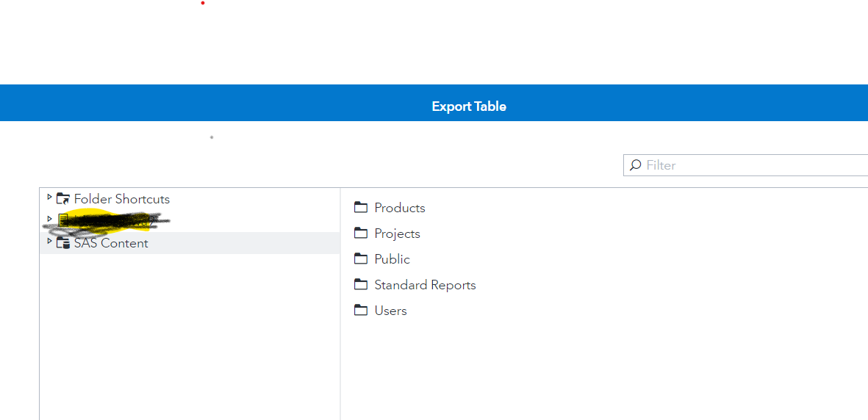The image size is (868, 420).
Task: Expand the SAS Content tree node
Action: click(x=49, y=241)
